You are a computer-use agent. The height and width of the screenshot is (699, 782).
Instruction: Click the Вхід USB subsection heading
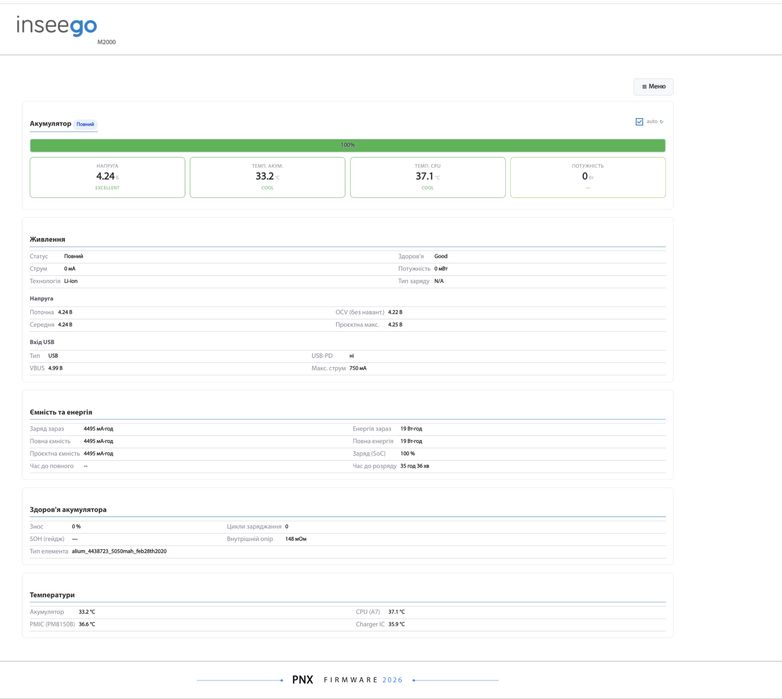[42, 342]
